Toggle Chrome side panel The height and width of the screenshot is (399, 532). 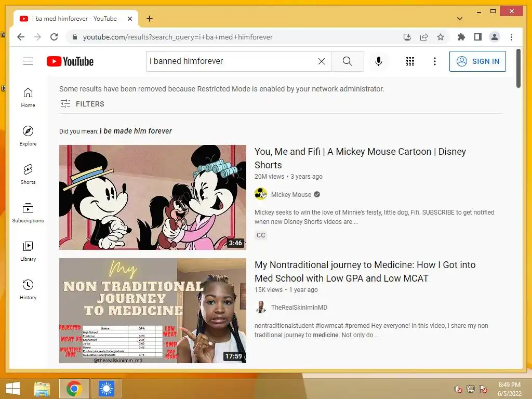pos(478,37)
